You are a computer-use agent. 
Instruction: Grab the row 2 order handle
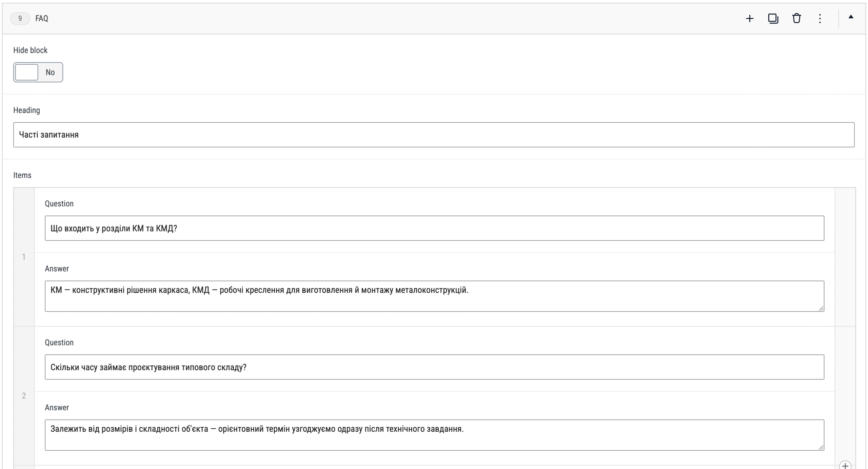24,396
